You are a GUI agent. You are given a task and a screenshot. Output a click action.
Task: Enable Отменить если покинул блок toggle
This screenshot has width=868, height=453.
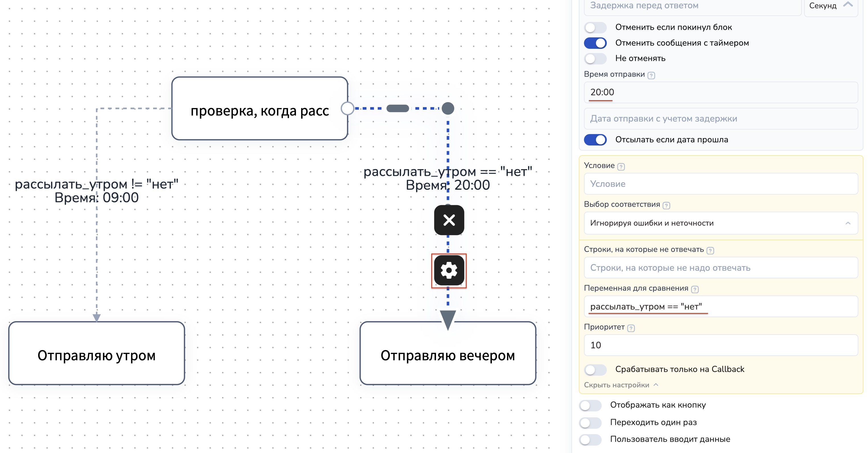tap(595, 27)
